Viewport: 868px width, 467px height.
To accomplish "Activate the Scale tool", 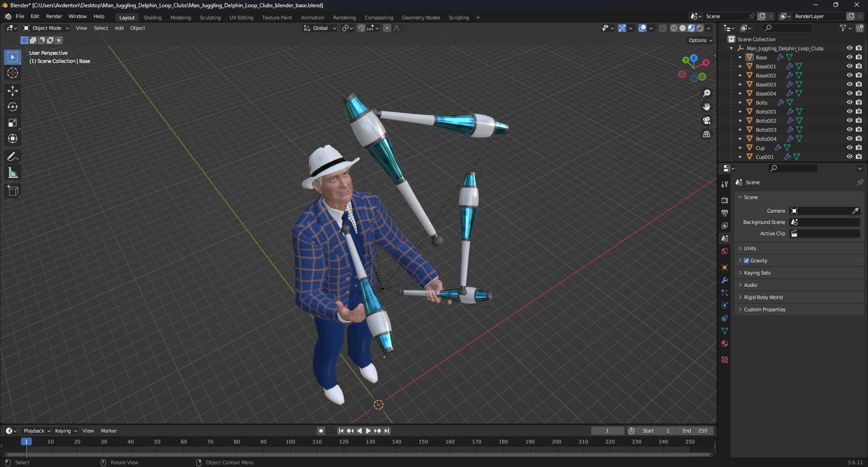I will coord(13,123).
